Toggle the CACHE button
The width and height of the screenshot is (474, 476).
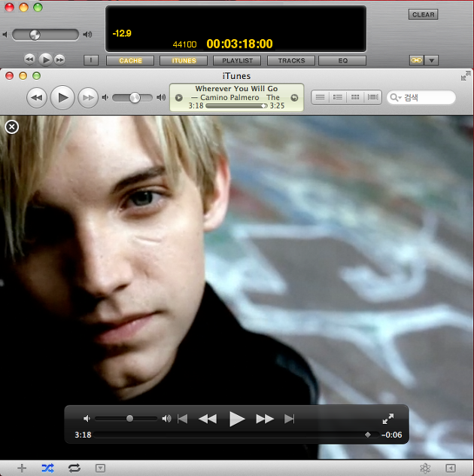pos(130,60)
